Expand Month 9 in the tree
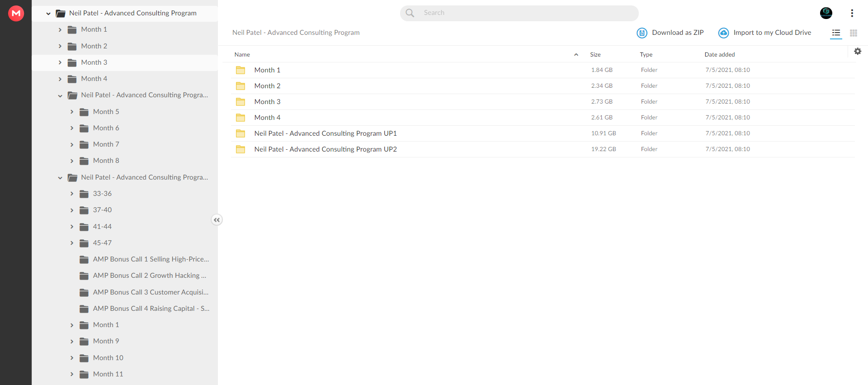This screenshot has width=868, height=385. [x=72, y=341]
